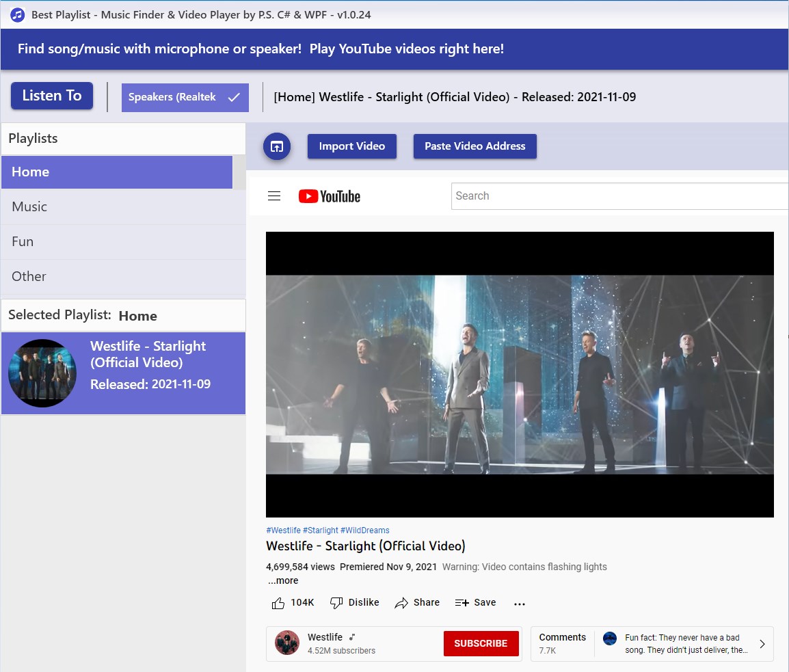Open the YouTube hamburger menu

point(274,196)
